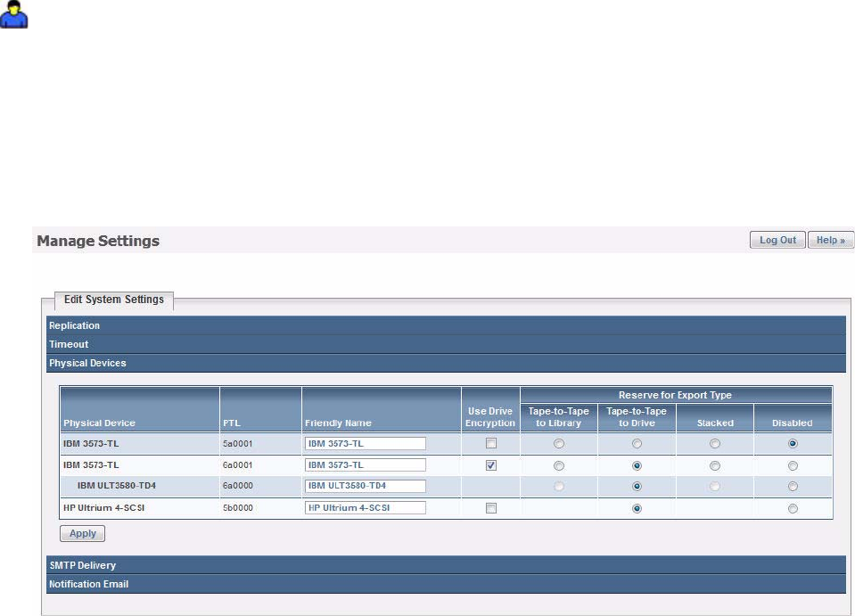Set HP Ultrium 4-SCSI export to Disabled
Viewport: 855px width, 616px height.
pyautogui.click(x=793, y=509)
